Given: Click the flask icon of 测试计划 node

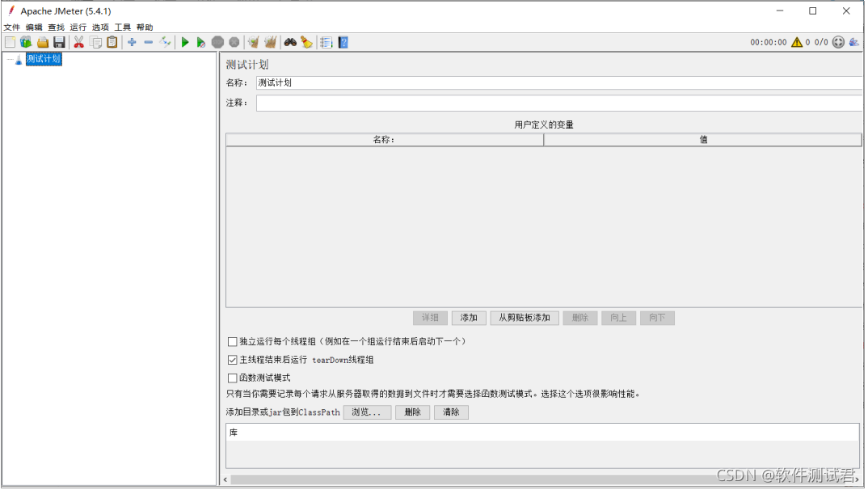Looking at the screenshot, I should (19, 59).
